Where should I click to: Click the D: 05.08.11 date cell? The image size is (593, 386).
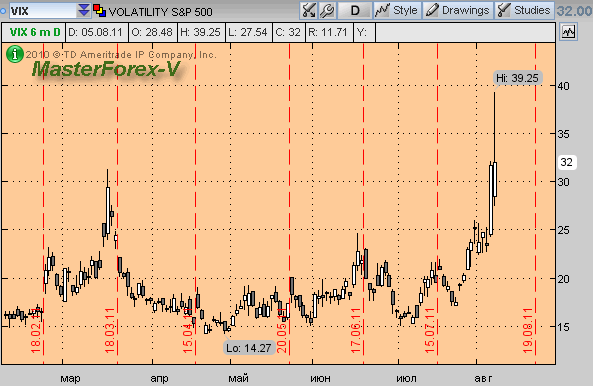(x=97, y=33)
